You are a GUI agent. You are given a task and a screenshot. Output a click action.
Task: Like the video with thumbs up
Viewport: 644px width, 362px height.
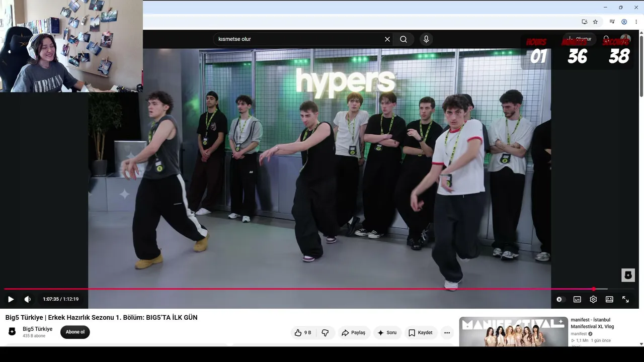pyautogui.click(x=303, y=333)
